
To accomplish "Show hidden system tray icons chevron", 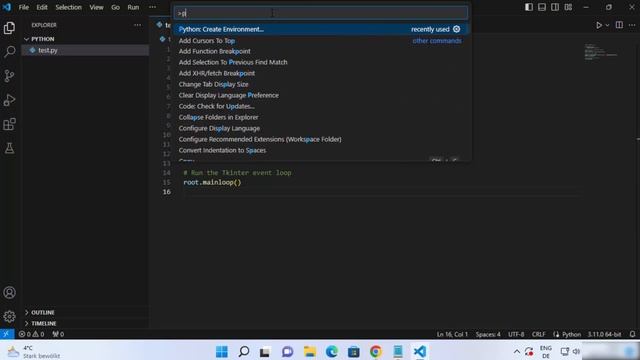I will coord(516,351).
